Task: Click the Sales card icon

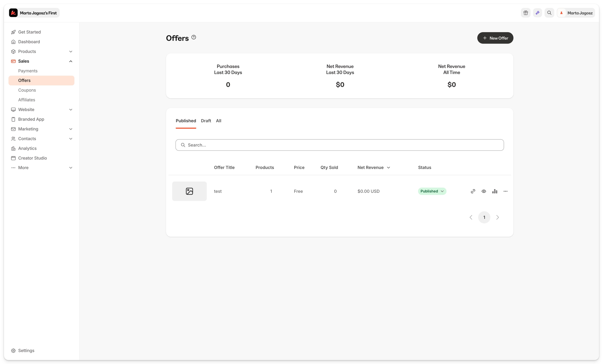Action: click(13, 61)
